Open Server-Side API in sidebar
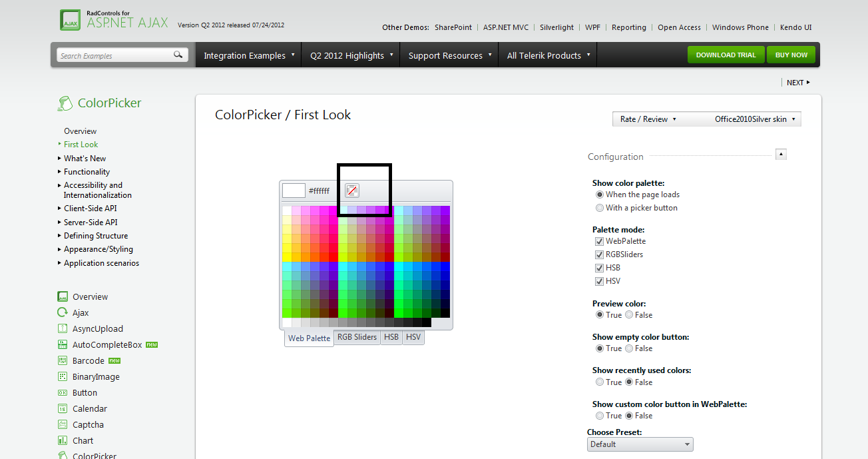 pyautogui.click(x=91, y=223)
